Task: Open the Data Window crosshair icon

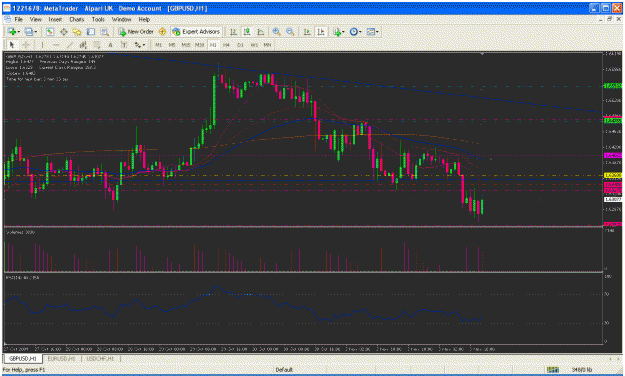Action: coord(63,31)
